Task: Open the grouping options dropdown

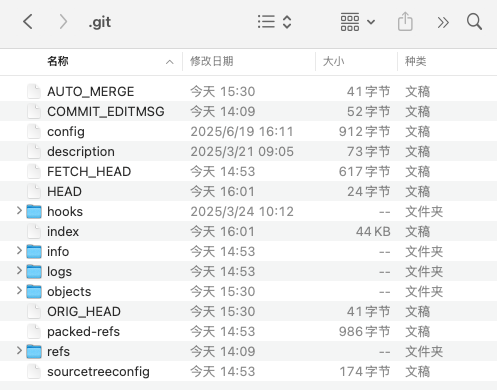Action: coord(358,22)
